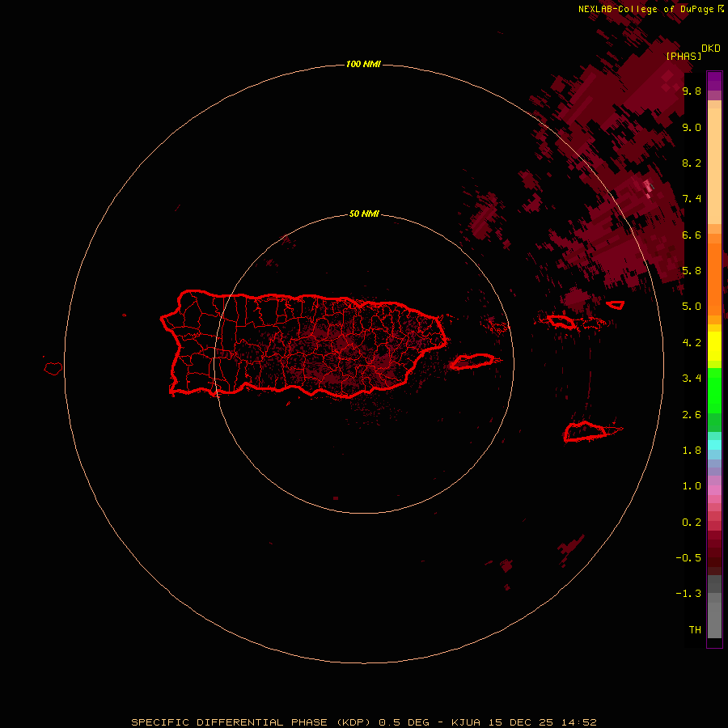Select the -0.5 legend value

coord(688,558)
